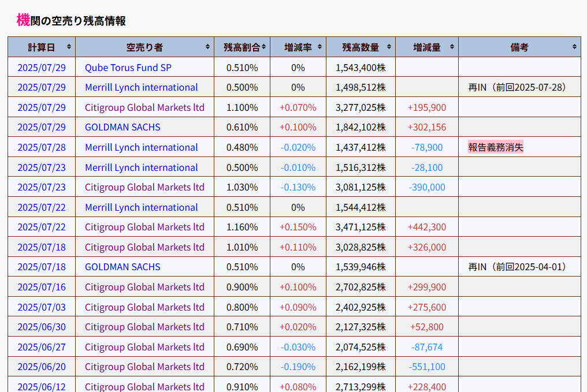Open Merrill Lynch international link with 1,516,312株
The width and height of the screenshot is (587, 392).
pos(141,167)
